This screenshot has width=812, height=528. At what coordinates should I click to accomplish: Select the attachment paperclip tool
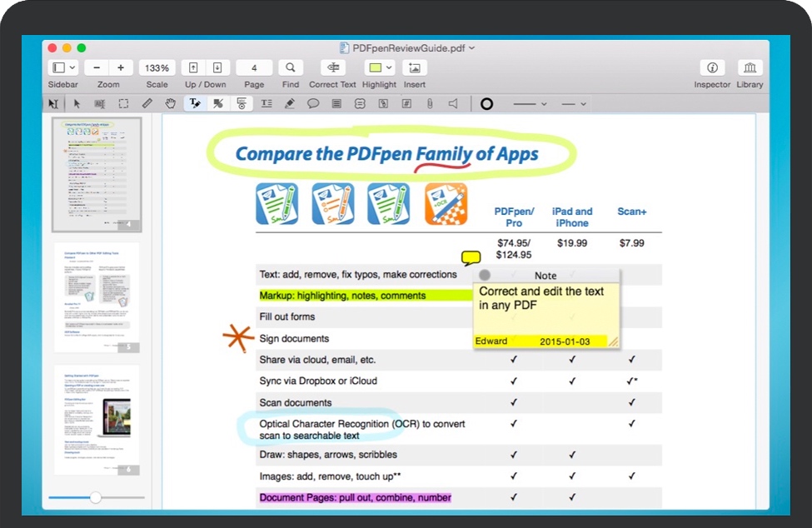click(x=430, y=104)
